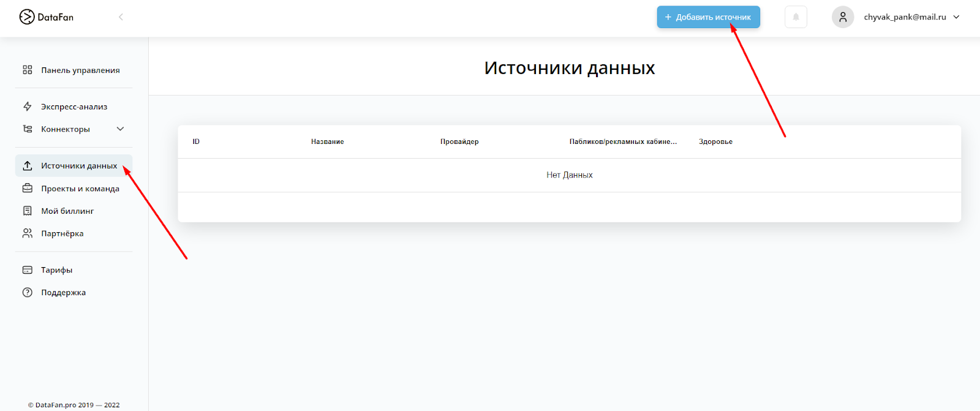
Task: Click the briefcase icon for projects
Action: [28, 189]
